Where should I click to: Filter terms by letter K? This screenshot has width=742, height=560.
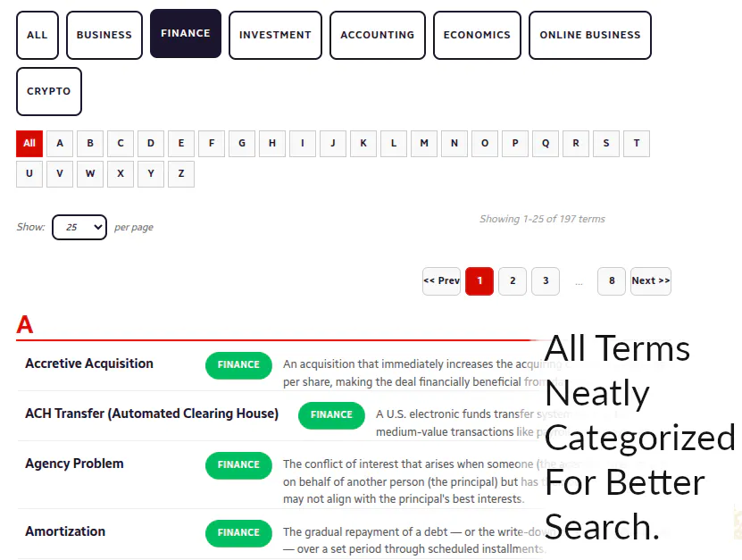point(363,144)
